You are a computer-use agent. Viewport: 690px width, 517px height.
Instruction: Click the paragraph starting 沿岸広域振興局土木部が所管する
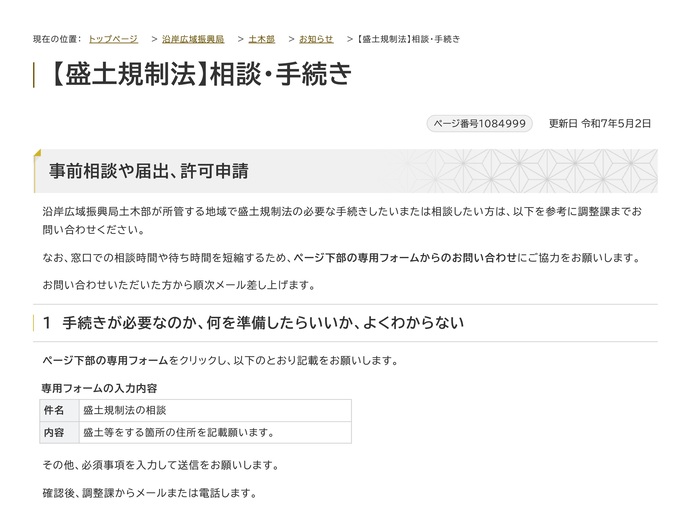point(342,220)
